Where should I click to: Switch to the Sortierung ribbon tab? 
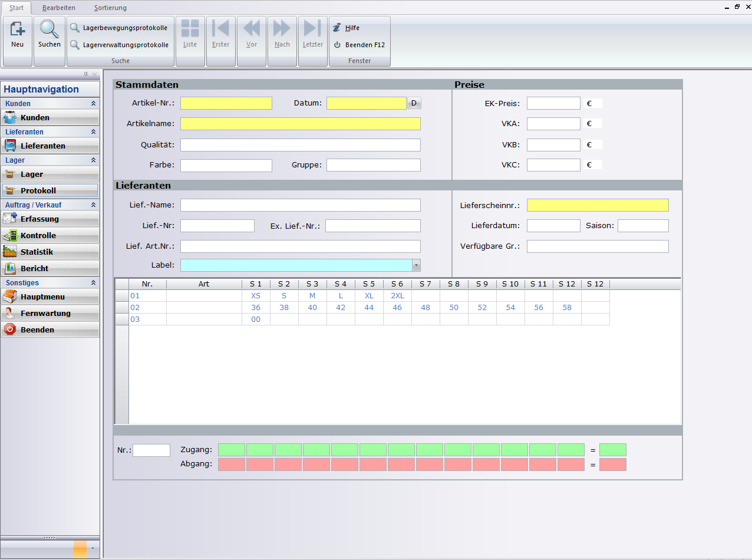[110, 8]
